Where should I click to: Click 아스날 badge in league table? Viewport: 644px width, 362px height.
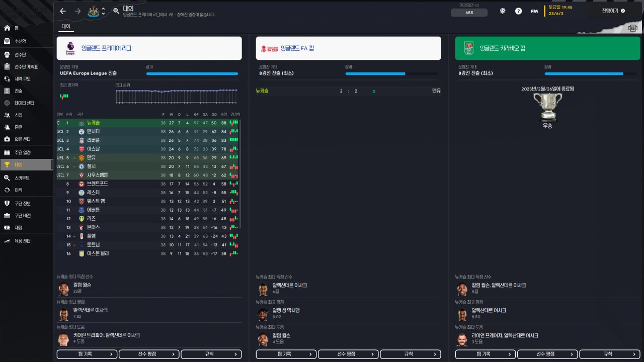pos(82,149)
